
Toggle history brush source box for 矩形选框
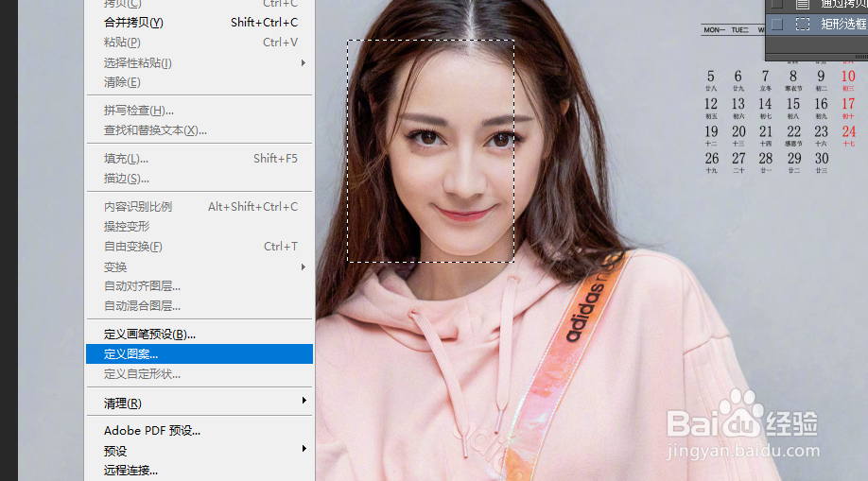coord(777,25)
